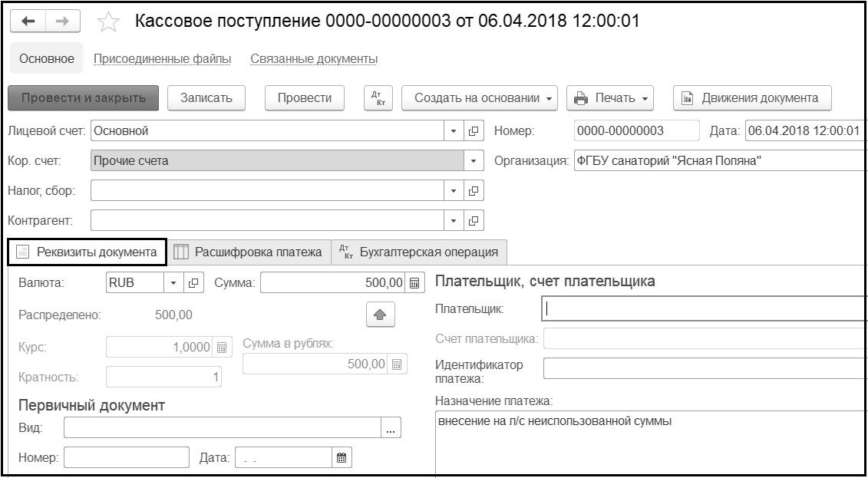
Task: Open the Создать на основании dropdown
Action: pos(480,98)
